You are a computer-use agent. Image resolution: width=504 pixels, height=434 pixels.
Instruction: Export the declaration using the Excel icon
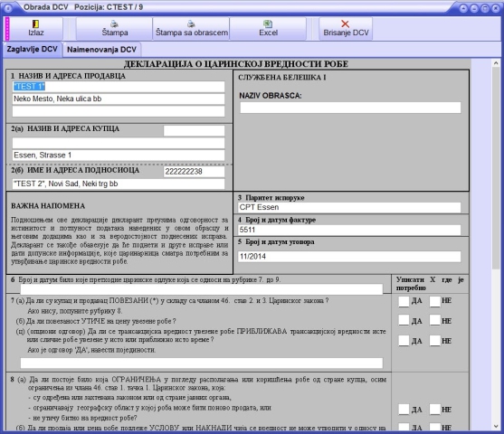coord(268,24)
